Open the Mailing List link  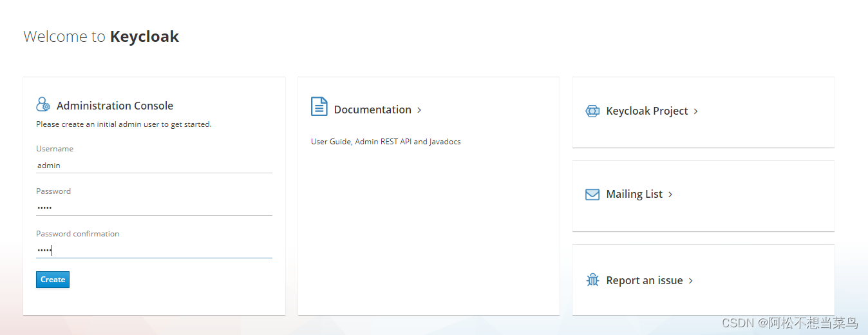click(634, 194)
